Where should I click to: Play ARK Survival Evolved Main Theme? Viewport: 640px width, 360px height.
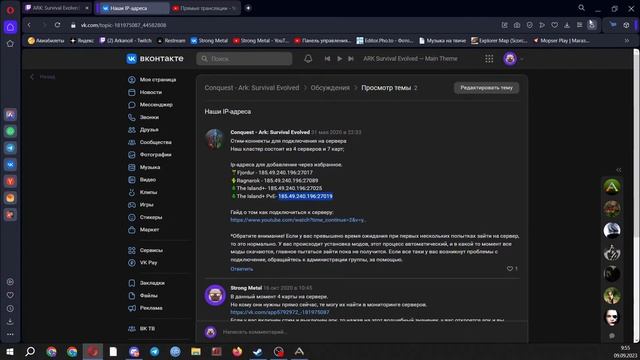tap(339, 59)
